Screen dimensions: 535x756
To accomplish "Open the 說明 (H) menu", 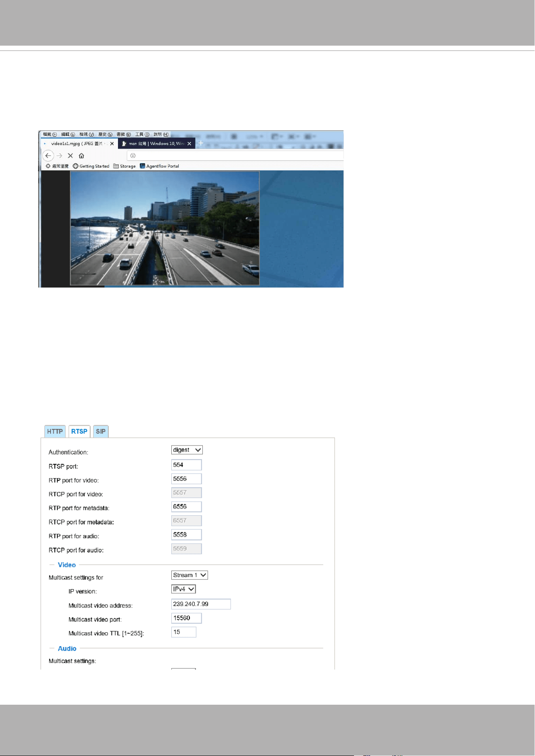I will 161,134.
